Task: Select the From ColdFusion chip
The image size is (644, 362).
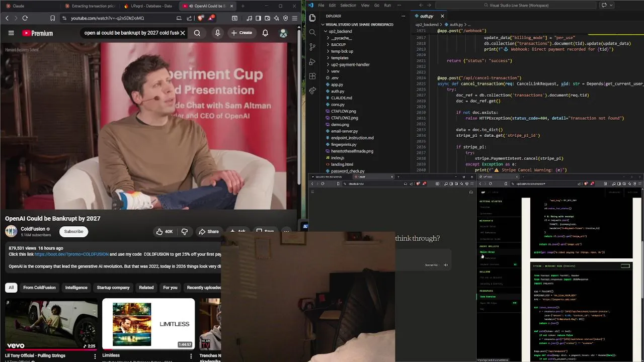Action: [39, 288]
